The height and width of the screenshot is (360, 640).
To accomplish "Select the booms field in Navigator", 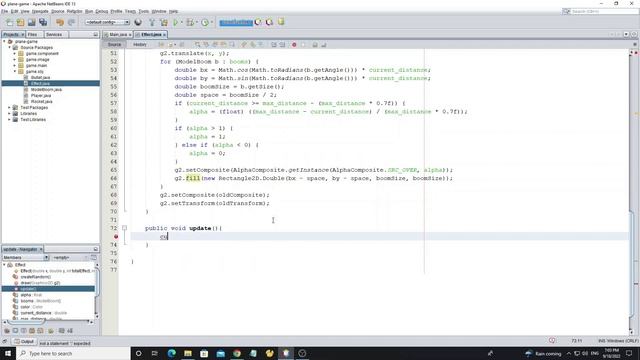I will 40,301.
